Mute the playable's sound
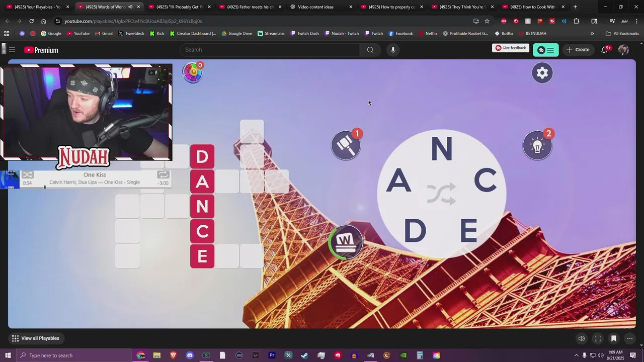The image size is (644, 362). click(x=582, y=338)
